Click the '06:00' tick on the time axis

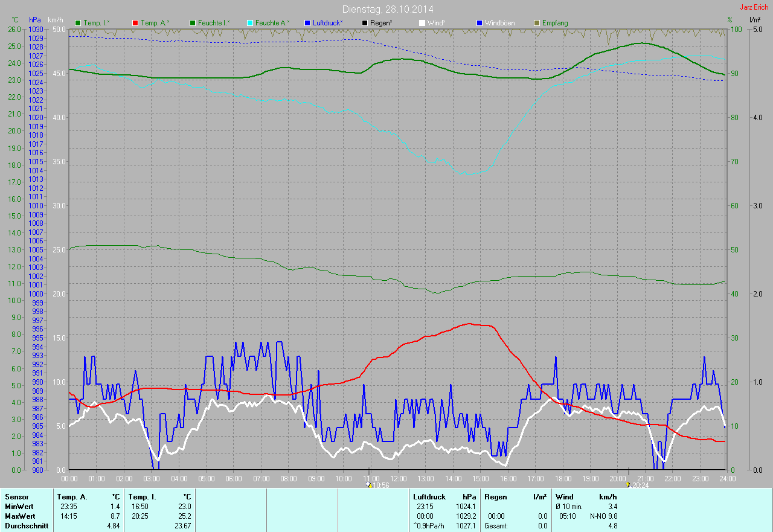tap(234, 479)
